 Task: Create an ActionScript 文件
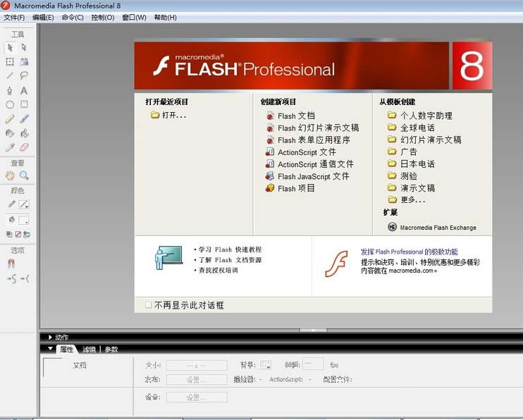pyautogui.click(x=301, y=152)
